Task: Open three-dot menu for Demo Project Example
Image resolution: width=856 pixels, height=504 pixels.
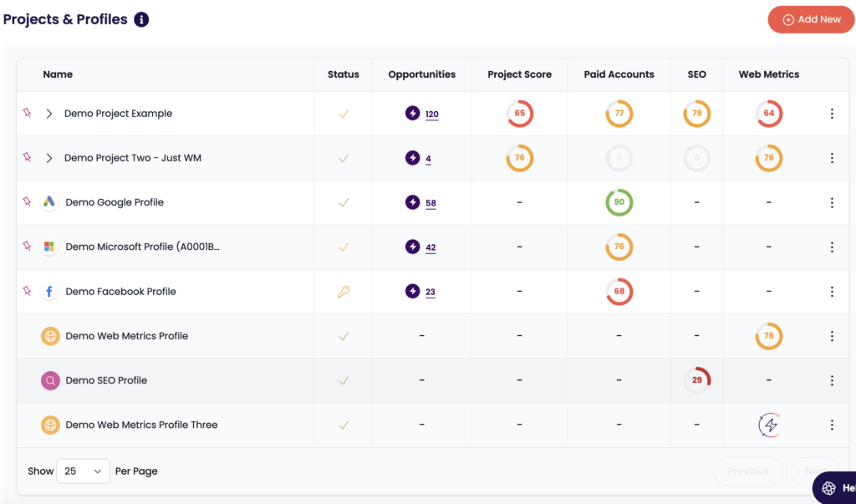Action: pos(831,114)
